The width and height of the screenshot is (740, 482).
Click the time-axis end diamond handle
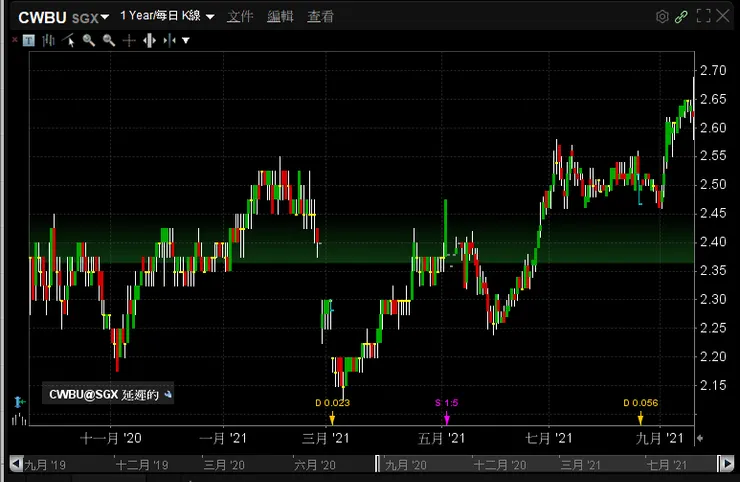[700, 438]
